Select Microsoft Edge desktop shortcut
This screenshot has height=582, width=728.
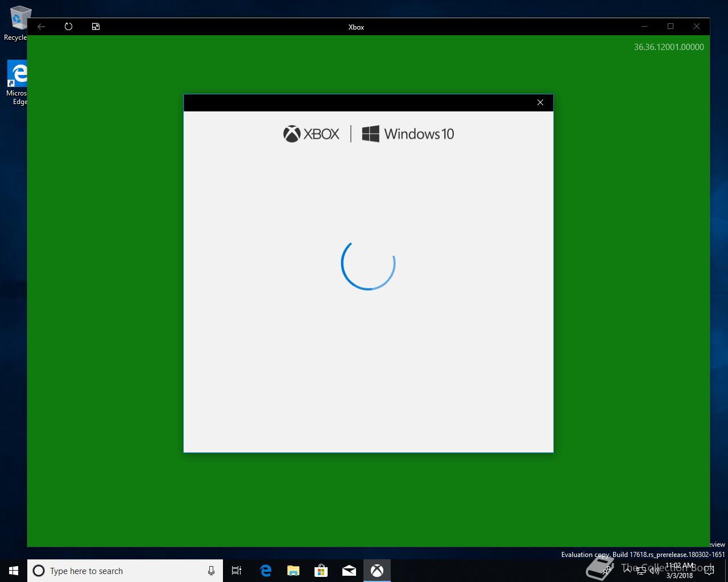17,83
